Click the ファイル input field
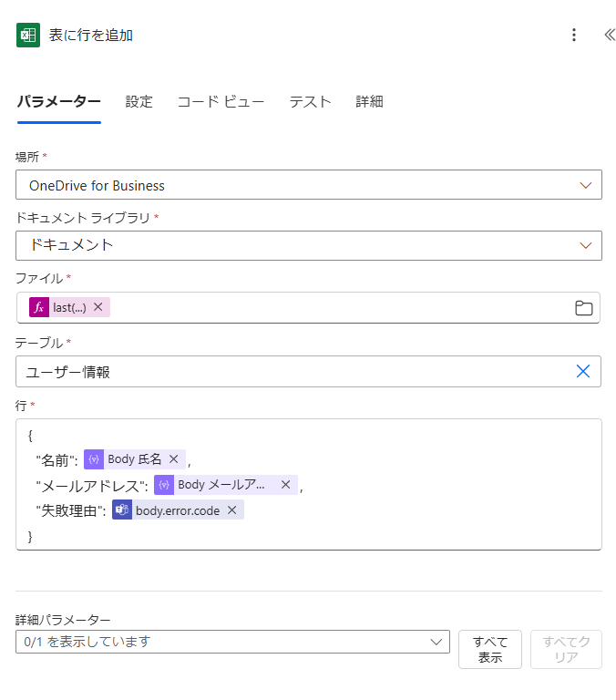 point(308,307)
